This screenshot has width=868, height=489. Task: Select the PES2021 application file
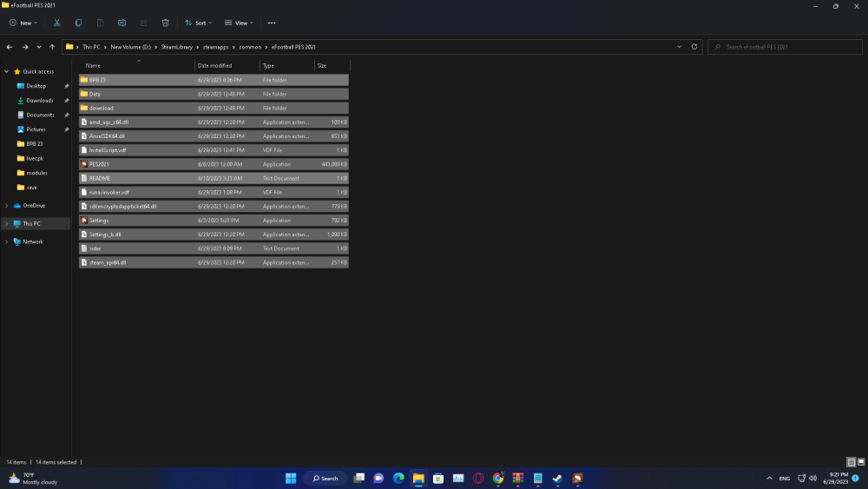tap(99, 164)
